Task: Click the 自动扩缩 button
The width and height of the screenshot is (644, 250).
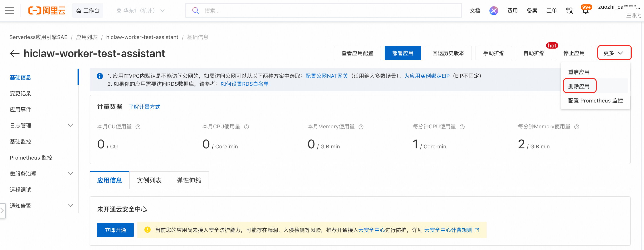Action: click(x=534, y=53)
